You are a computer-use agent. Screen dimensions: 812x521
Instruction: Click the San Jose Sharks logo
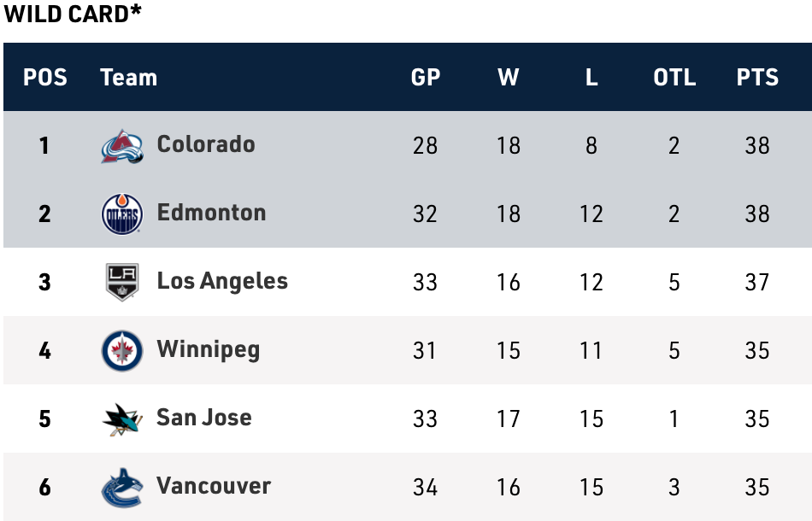point(121,419)
